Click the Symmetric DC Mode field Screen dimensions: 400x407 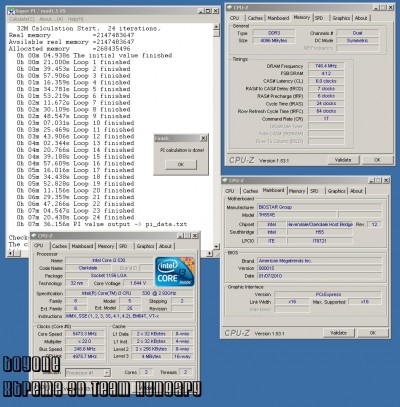tap(358, 41)
